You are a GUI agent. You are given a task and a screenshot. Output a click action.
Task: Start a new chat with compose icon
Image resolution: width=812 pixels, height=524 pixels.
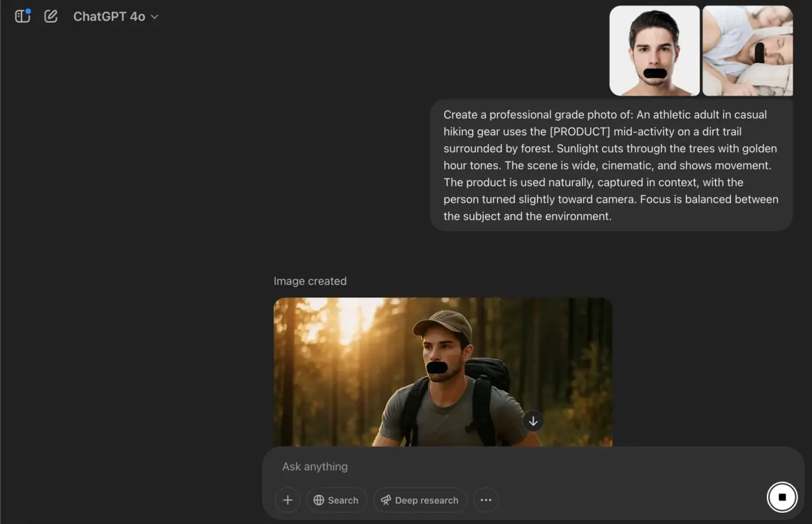click(x=51, y=16)
